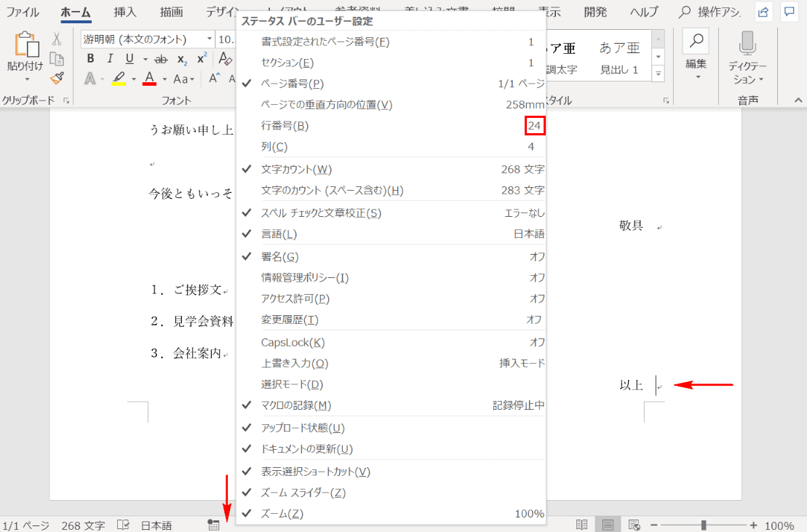Open the 描画 ribbon tab
Screen dimensions: 807x532
[x=171, y=12]
